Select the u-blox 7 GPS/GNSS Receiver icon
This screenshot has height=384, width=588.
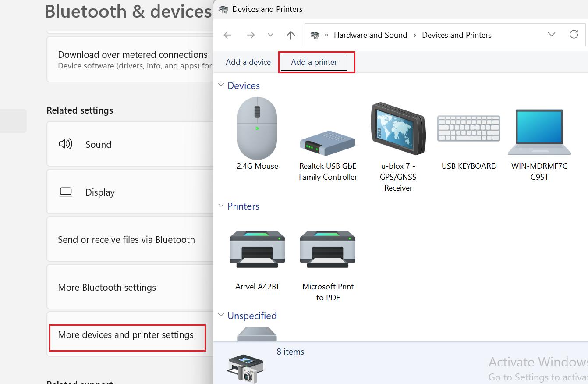click(398, 128)
